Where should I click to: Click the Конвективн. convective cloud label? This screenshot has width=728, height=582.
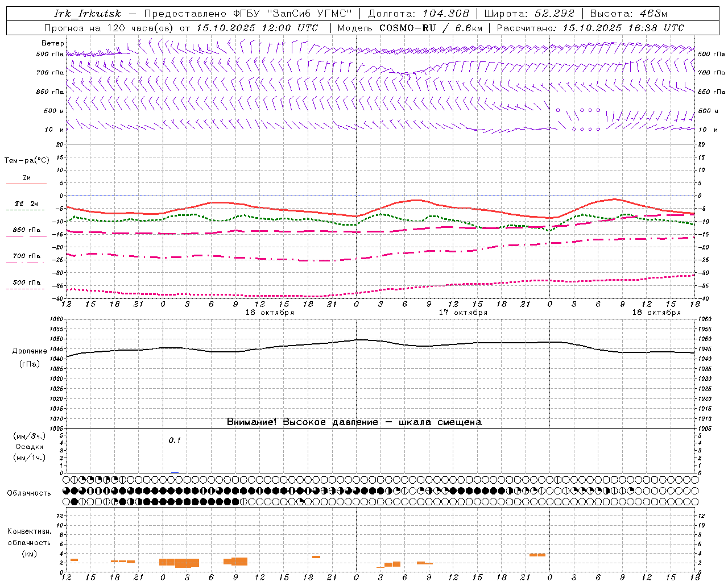tap(29, 531)
